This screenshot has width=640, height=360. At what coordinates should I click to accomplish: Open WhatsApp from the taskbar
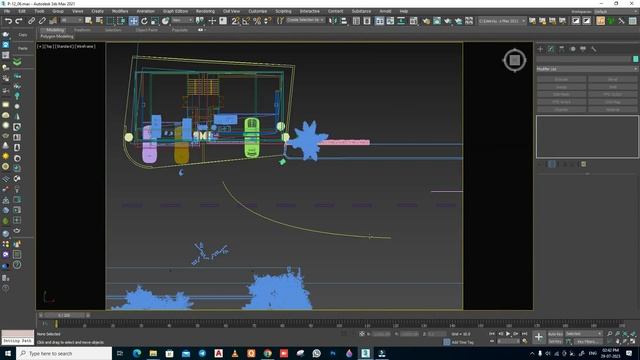click(x=316, y=353)
